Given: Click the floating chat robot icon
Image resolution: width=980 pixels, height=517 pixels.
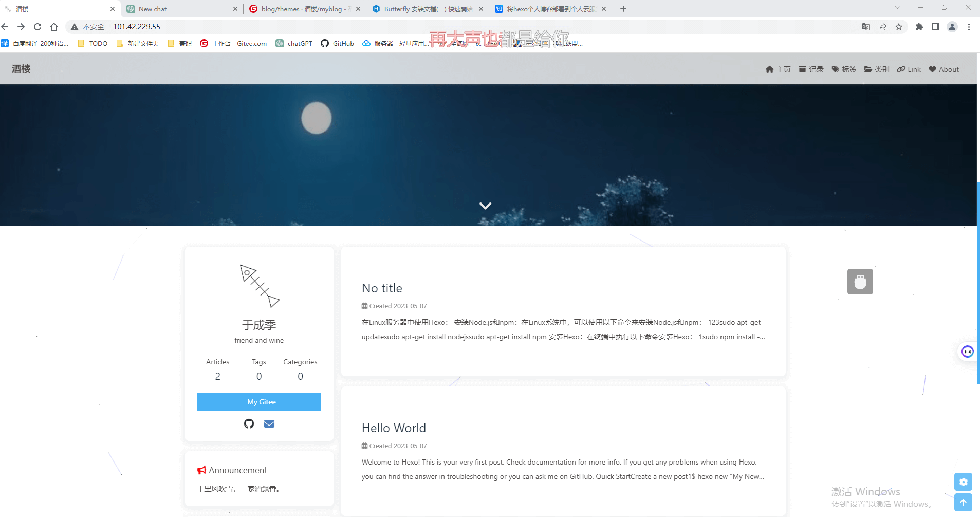Looking at the screenshot, I should tap(968, 352).
